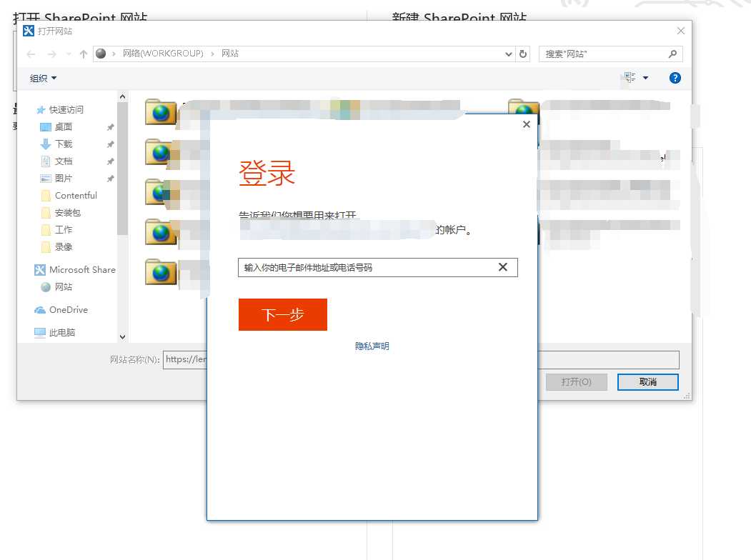Select the third web folder icon
Image resolution: width=751 pixels, height=560 pixels.
click(161, 192)
